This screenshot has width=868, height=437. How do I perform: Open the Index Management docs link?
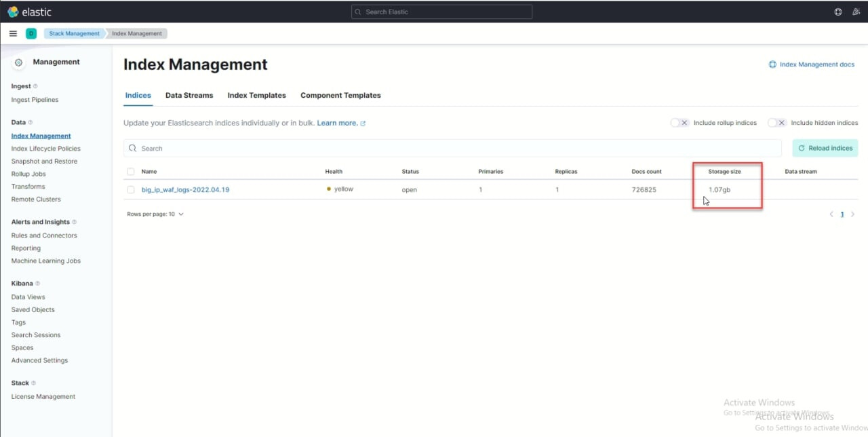point(817,64)
